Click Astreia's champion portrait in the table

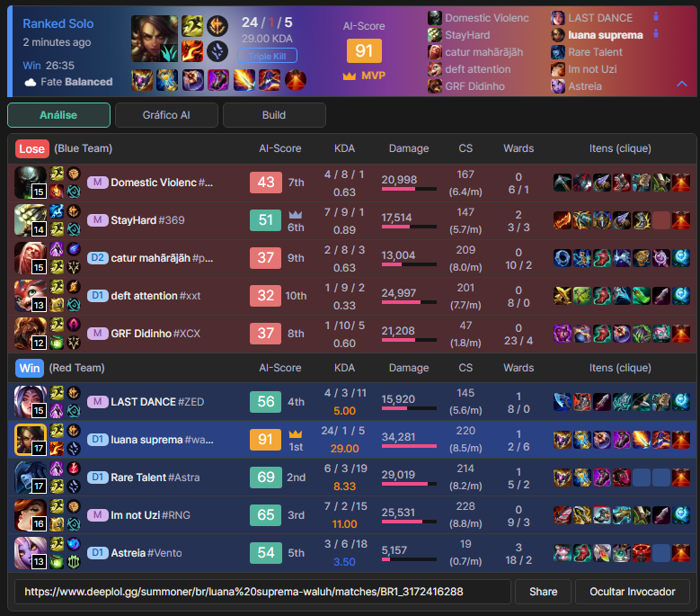click(31, 552)
